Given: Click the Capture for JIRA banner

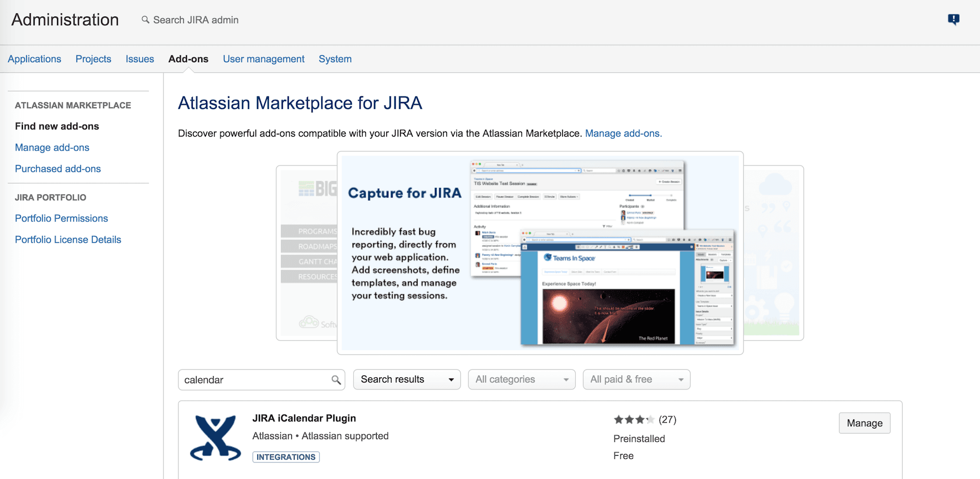Looking at the screenshot, I should pos(540,253).
